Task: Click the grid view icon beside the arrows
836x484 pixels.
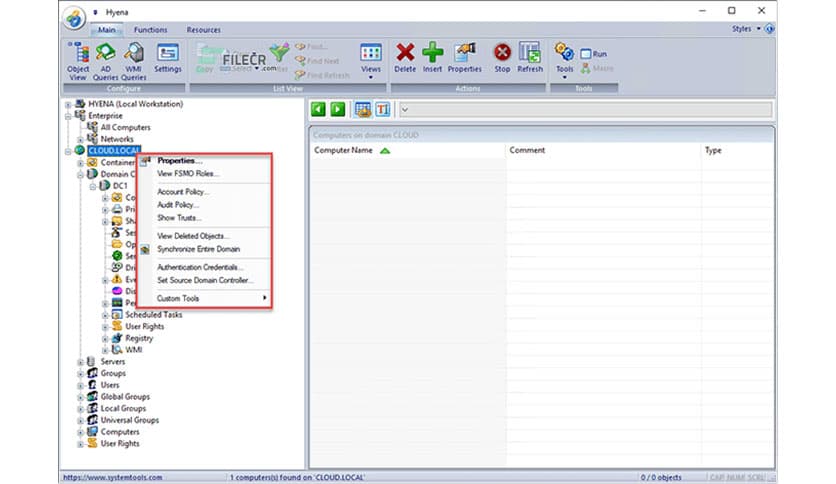Action: pyautogui.click(x=363, y=109)
